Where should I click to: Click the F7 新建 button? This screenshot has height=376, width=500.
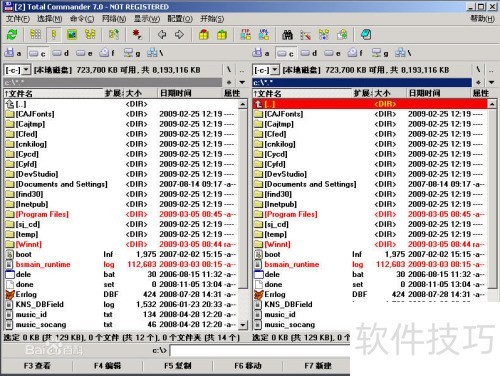pos(318,366)
